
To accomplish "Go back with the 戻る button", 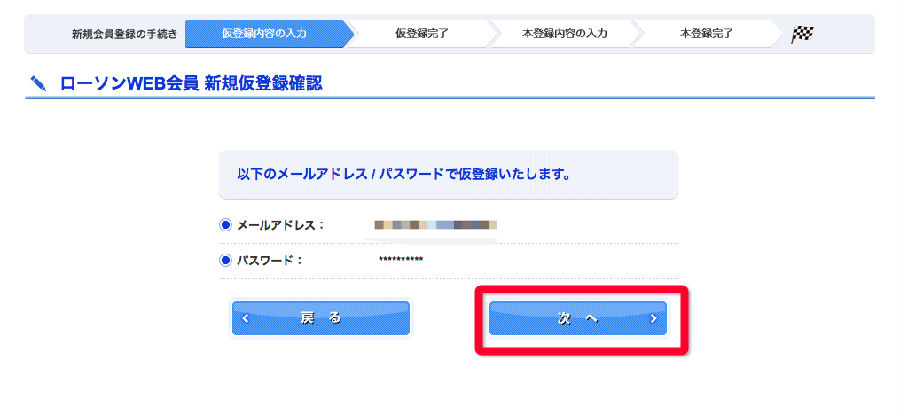I will (321, 318).
